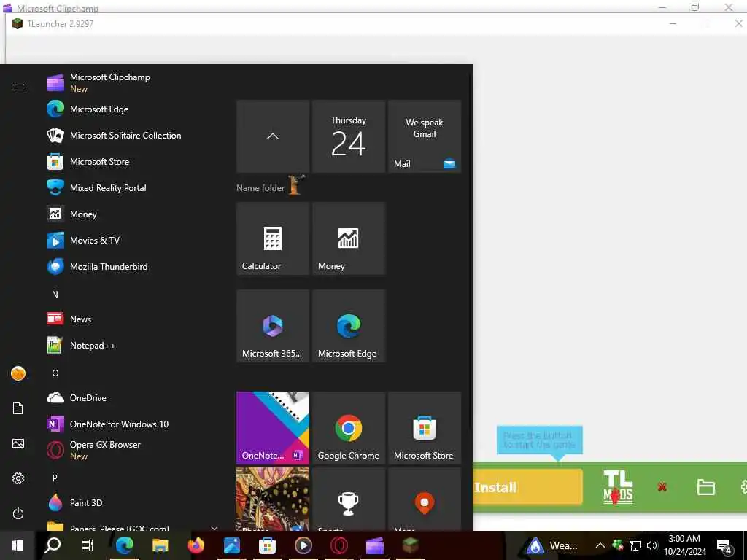747x560 pixels.
Task: Open the Maps pin tile
Action: [425, 499]
